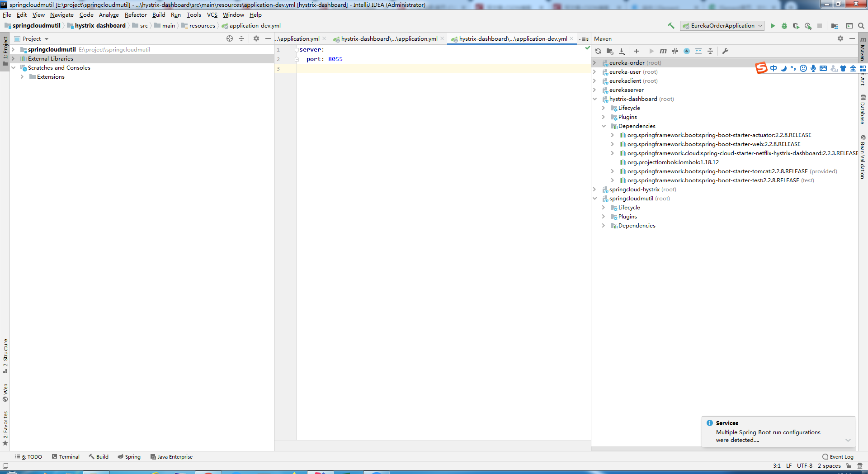Open the Event Log
The height and width of the screenshot is (474, 868).
coord(838,457)
